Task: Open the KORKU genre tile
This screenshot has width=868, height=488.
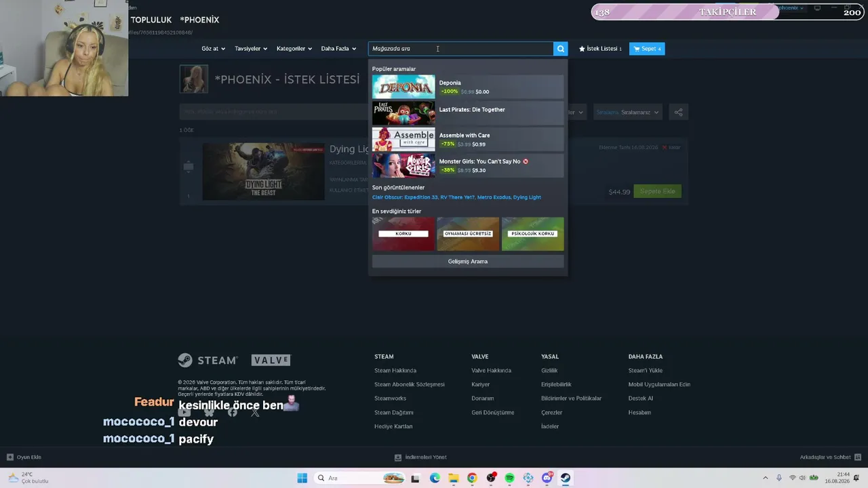Action: coord(403,234)
